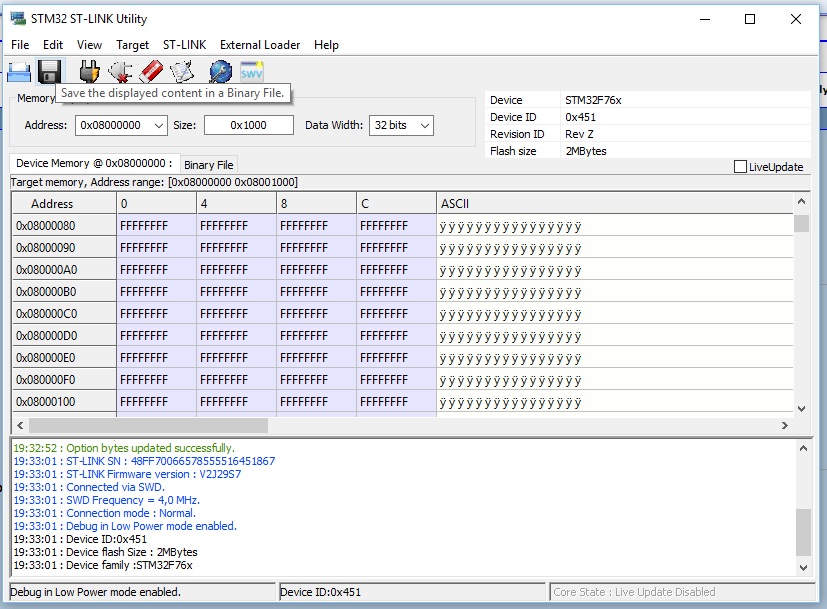Click ASCII cell in row 0x080000C0
The height and width of the screenshot is (609, 827).
(614, 314)
